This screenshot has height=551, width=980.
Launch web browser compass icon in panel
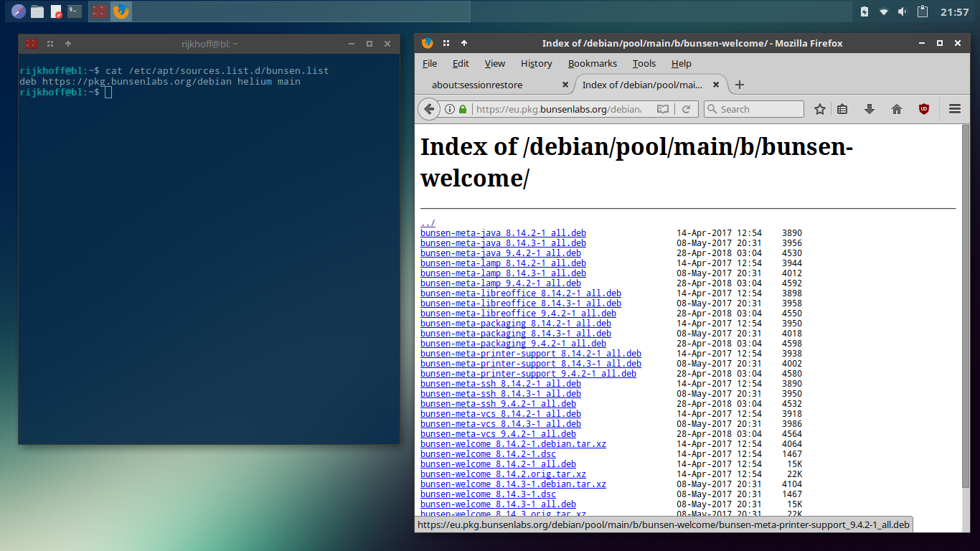(19, 11)
